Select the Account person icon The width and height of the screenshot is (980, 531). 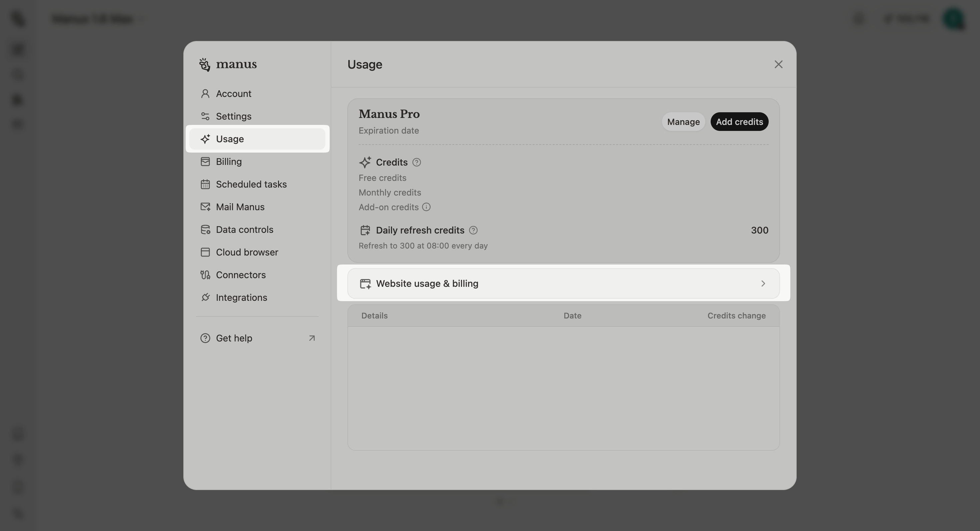(x=205, y=94)
